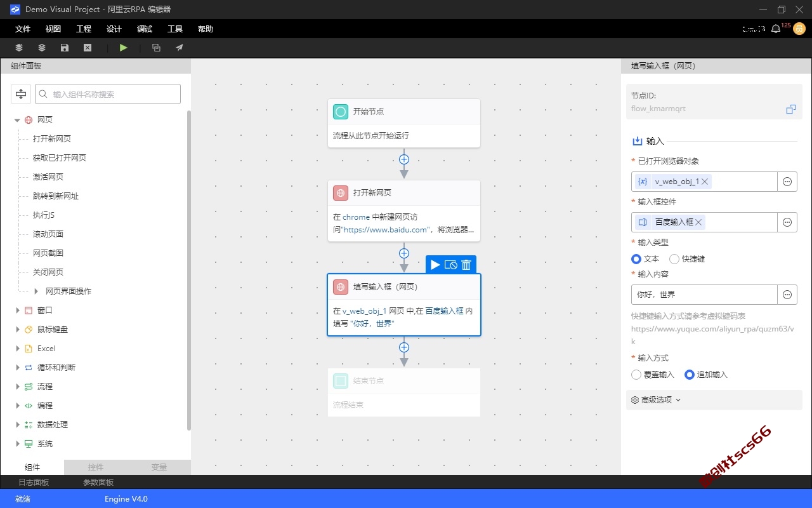Switch to the 组件 tab
The width and height of the screenshot is (812, 508).
(x=32, y=467)
